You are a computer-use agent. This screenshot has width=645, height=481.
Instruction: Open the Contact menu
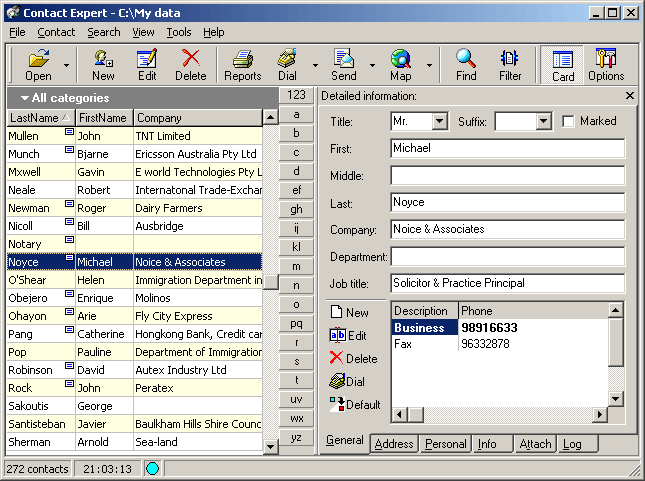click(x=56, y=32)
